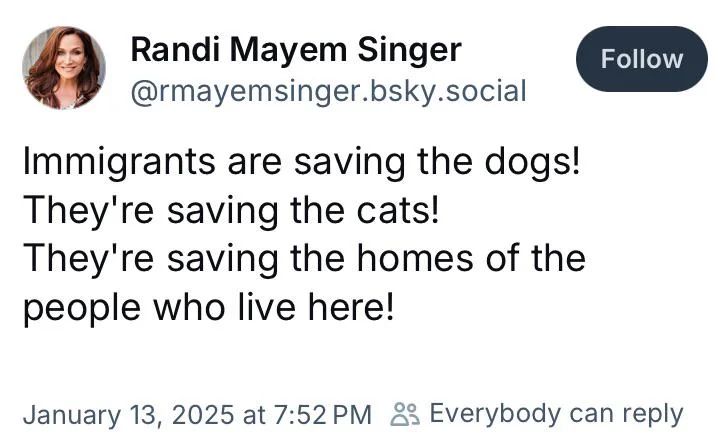Click the Follow button
The image size is (724, 443).
tap(641, 59)
